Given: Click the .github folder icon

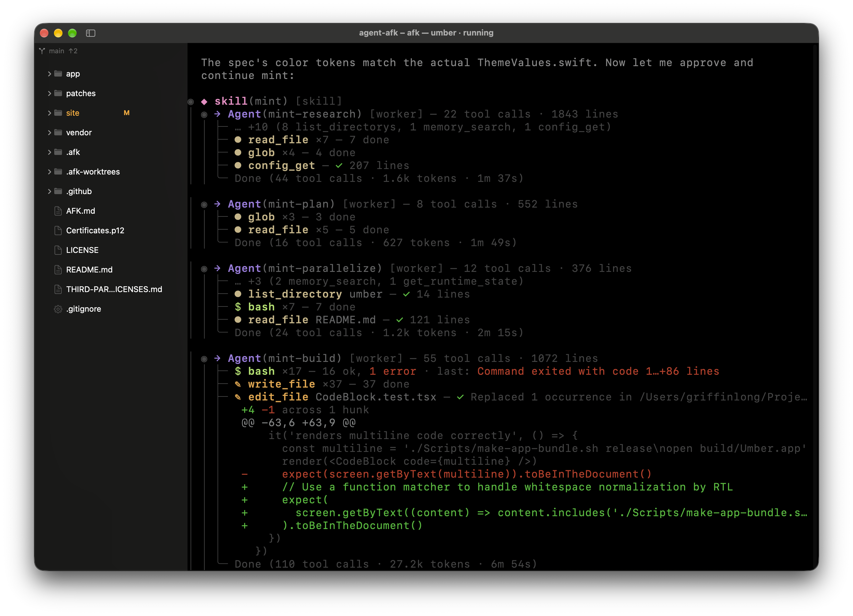Looking at the screenshot, I should click(58, 191).
